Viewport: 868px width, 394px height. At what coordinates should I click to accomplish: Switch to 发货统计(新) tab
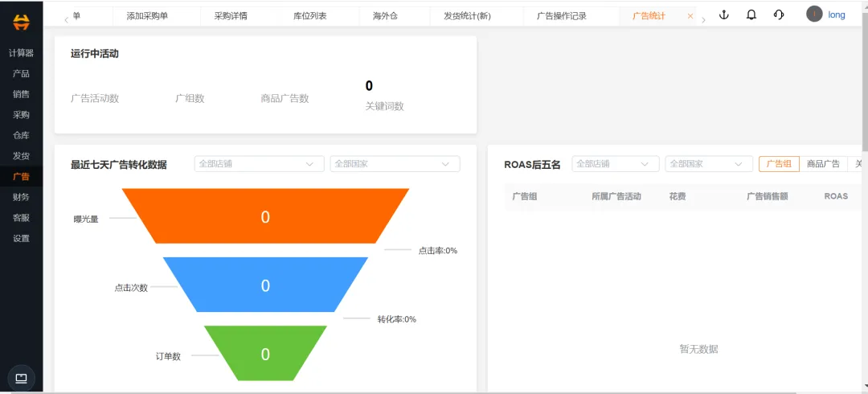467,16
